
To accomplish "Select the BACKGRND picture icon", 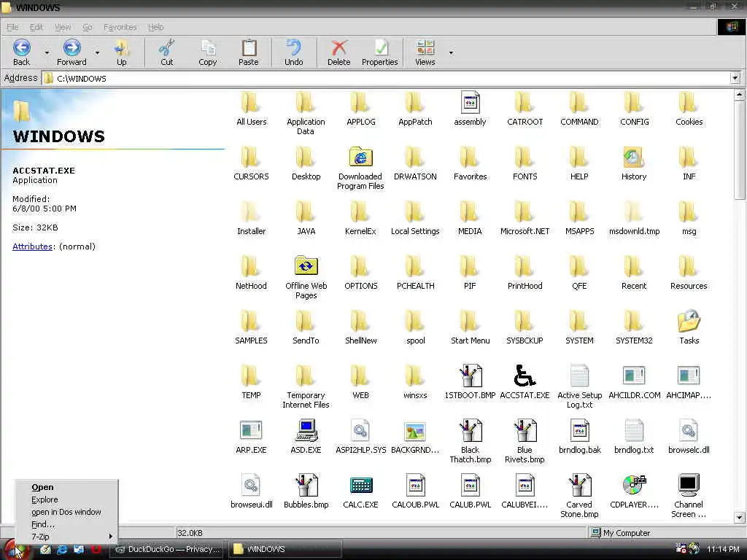I will [415, 431].
